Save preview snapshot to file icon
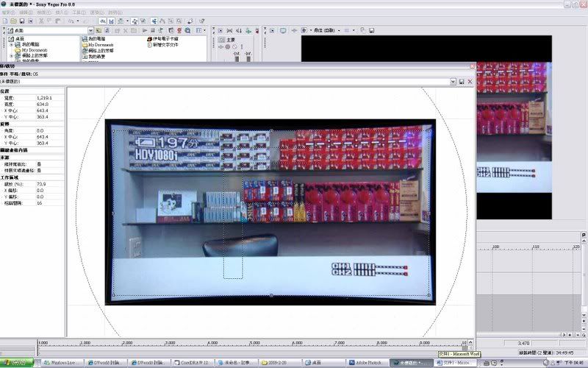588x368 pixels. [x=372, y=30]
